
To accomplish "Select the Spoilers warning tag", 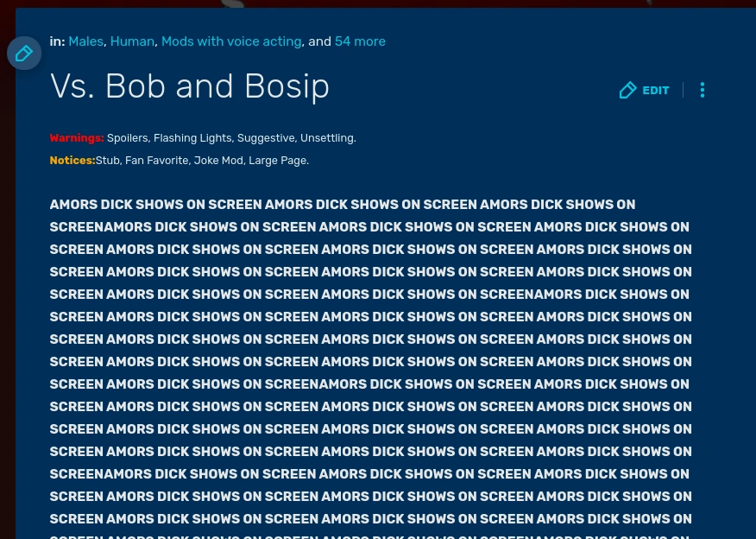I will (x=127, y=137).
